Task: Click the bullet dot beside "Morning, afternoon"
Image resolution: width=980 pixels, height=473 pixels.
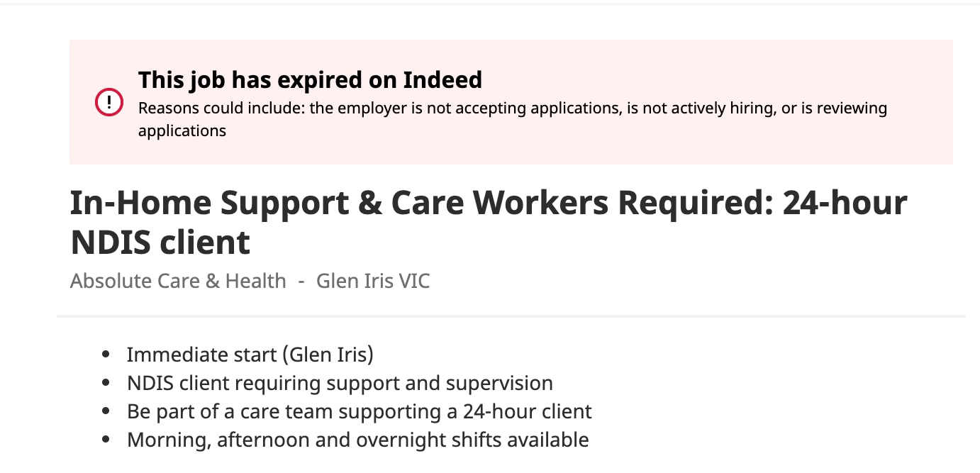Action: pyautogui.click(x=106, y=440)
